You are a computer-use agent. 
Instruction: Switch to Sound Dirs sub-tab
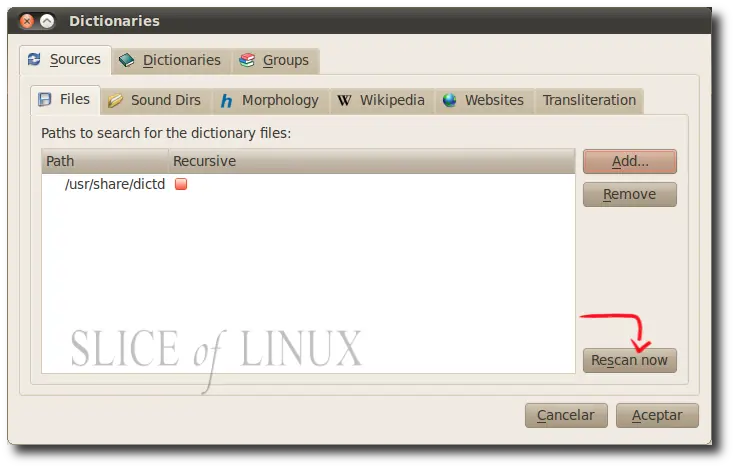[x=156, y=100]
